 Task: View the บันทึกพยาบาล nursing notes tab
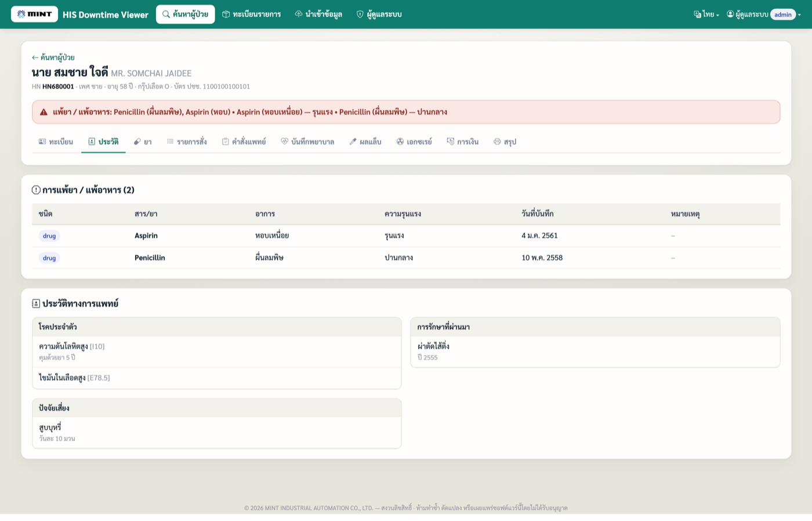(x=307, y=142)
